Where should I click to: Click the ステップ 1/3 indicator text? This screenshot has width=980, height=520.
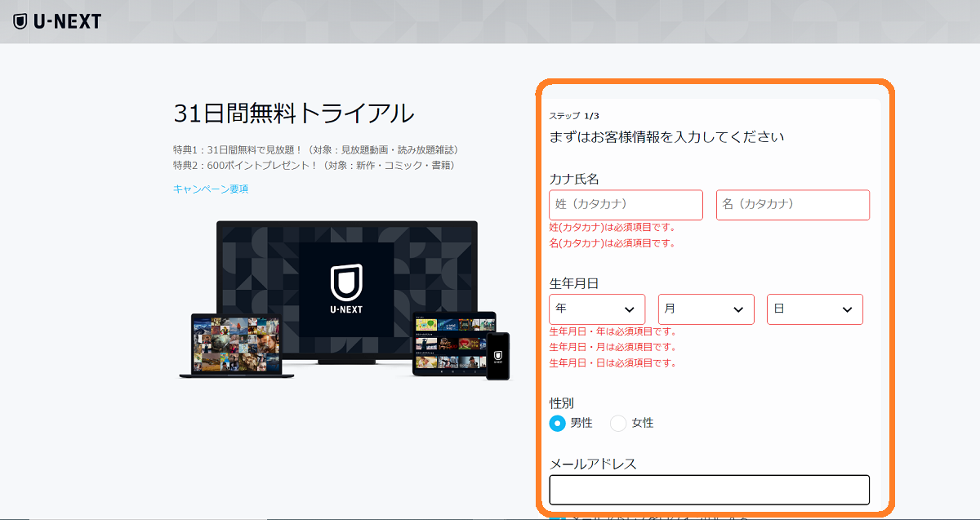574,116
